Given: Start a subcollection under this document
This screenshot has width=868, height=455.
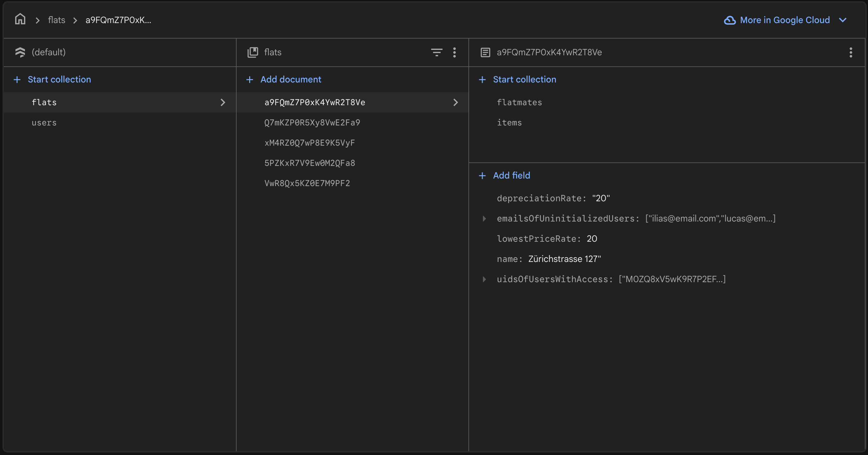Looking at the screenshot, I should coord(524,80).
